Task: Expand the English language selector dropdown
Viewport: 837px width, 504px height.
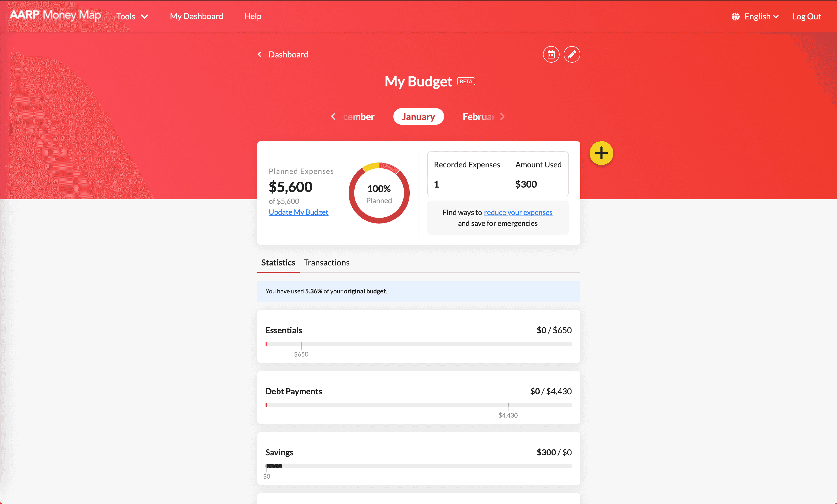Action: click(756, 16)
